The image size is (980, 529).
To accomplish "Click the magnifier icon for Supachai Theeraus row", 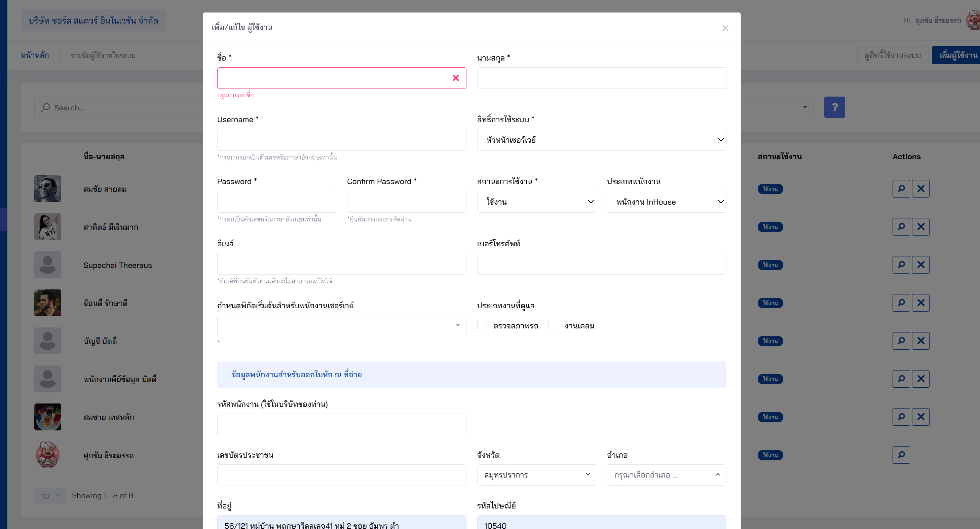I will click(x=901, y=265).
